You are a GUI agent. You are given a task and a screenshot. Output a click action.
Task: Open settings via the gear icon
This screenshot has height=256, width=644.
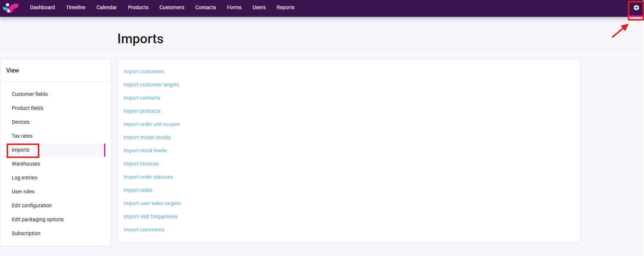point(636,8)
